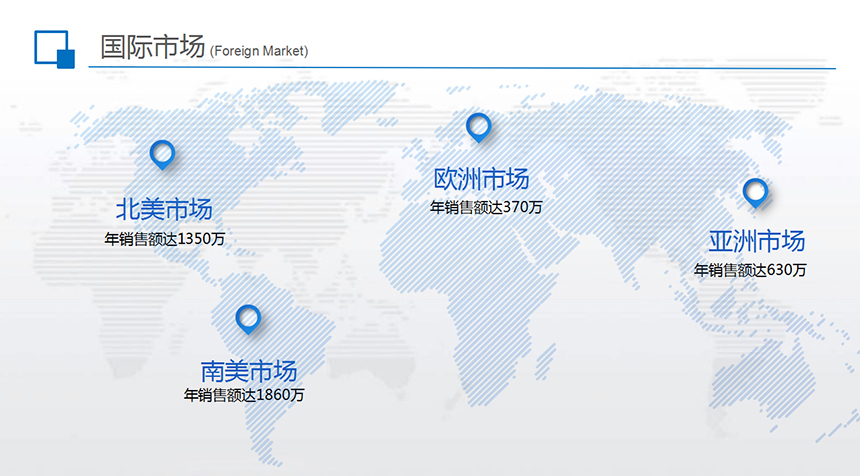Select the 年销售额达1350万 text
The height and width of the screenshot is (476, 860).
coord(165,239)
